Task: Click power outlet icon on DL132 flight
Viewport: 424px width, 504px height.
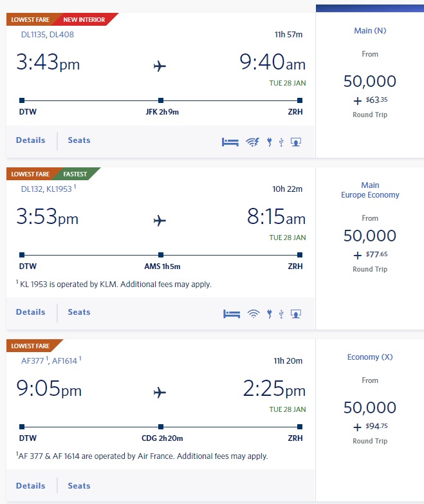Action: pos(269,314)
